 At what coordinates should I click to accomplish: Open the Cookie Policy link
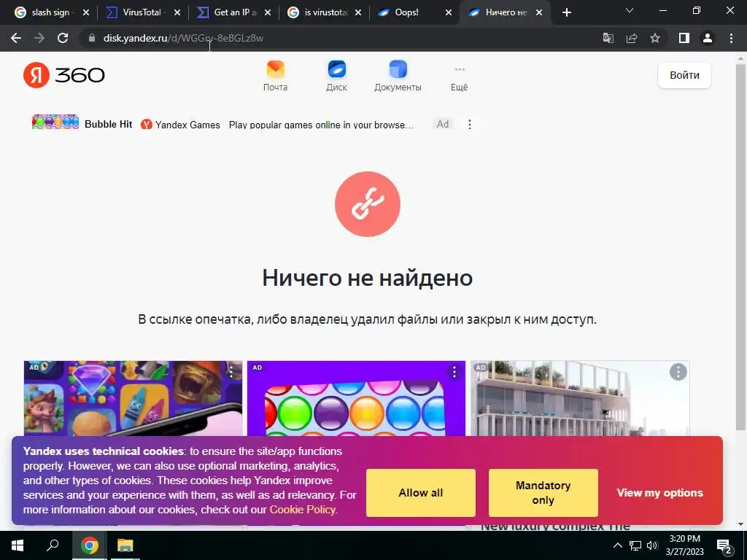tap(303, 510)
